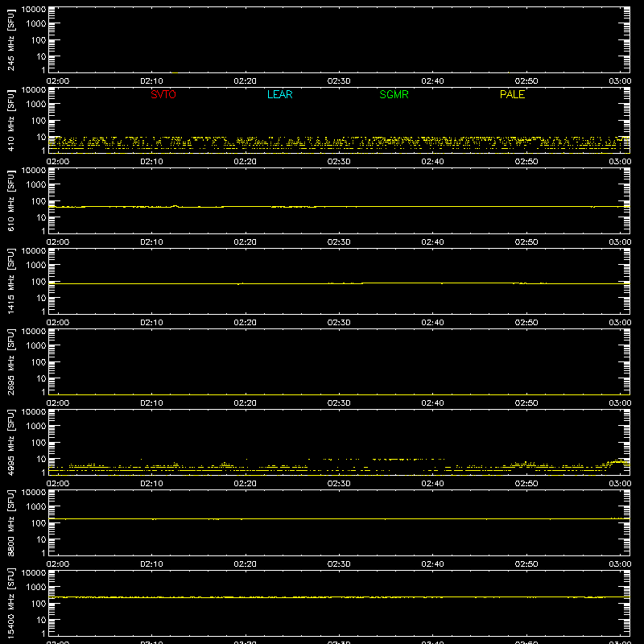Click 02:30 tick label under 245 MHz panel
Image resolution: width=644 pixels, height=644 pixels.
pos(339,81)
